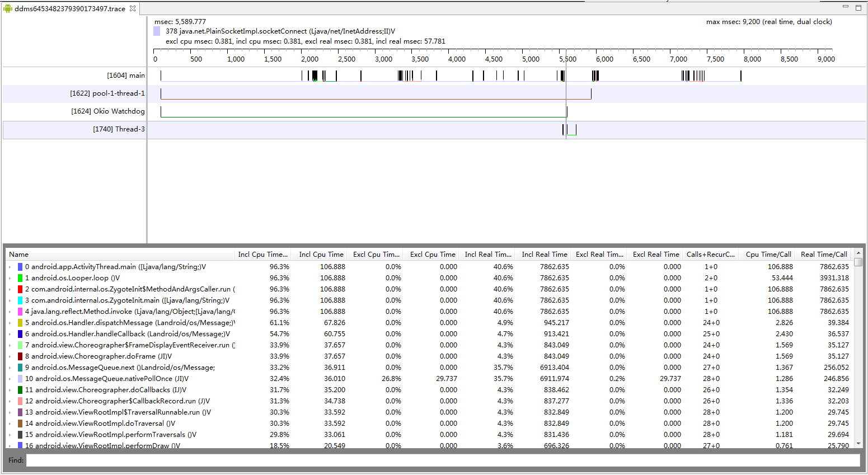This screenshot has width=868, height=475.
Task: Select row 7 FrameDisplayEventReceiver.run
Action: (x=429, y=345)
